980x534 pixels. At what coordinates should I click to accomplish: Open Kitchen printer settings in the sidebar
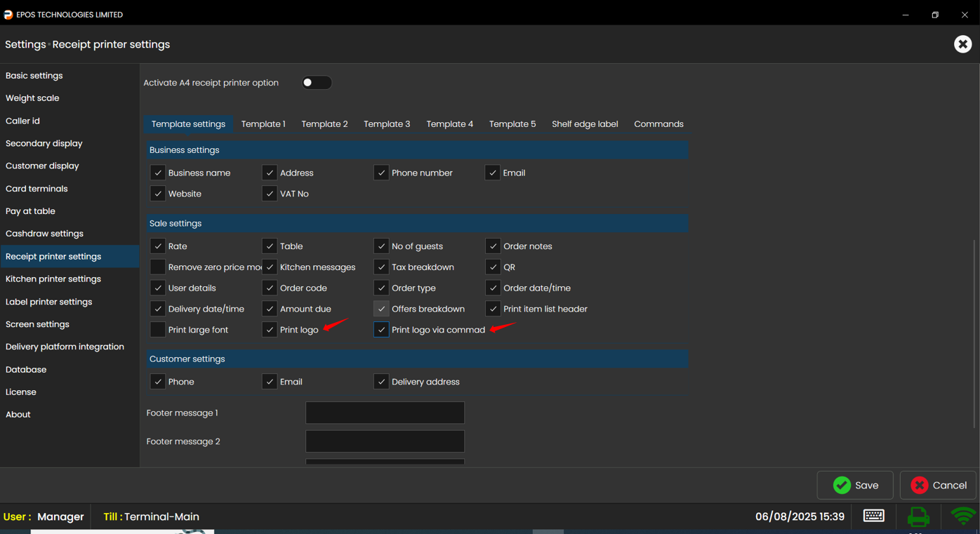[x=53, y=279]
